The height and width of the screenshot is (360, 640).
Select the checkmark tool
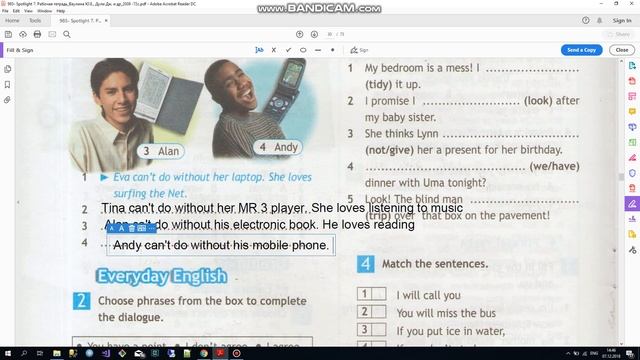point(289,50)
